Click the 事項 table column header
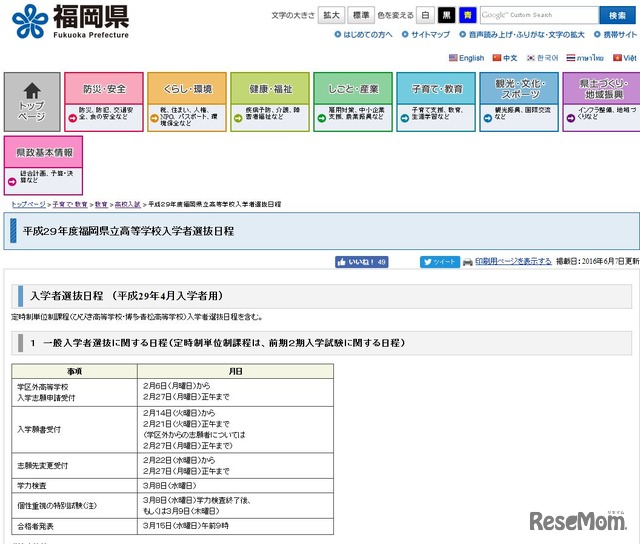 pyautogui.click(x=74, y=371)
